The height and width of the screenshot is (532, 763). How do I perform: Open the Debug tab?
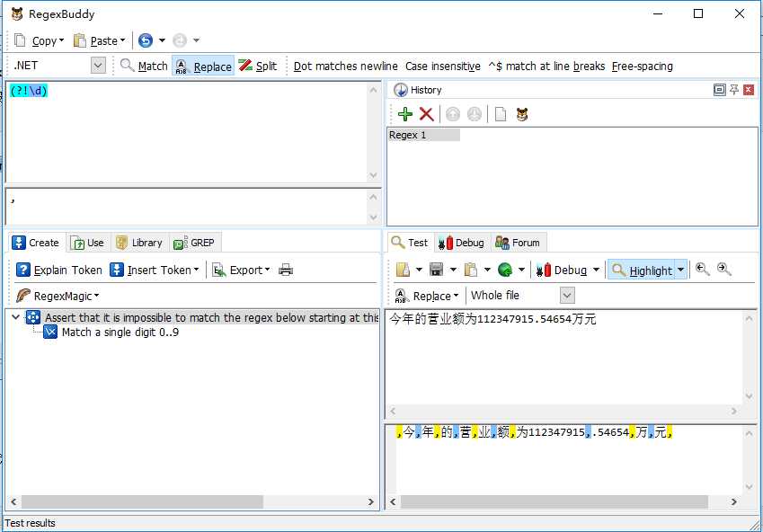462,243
